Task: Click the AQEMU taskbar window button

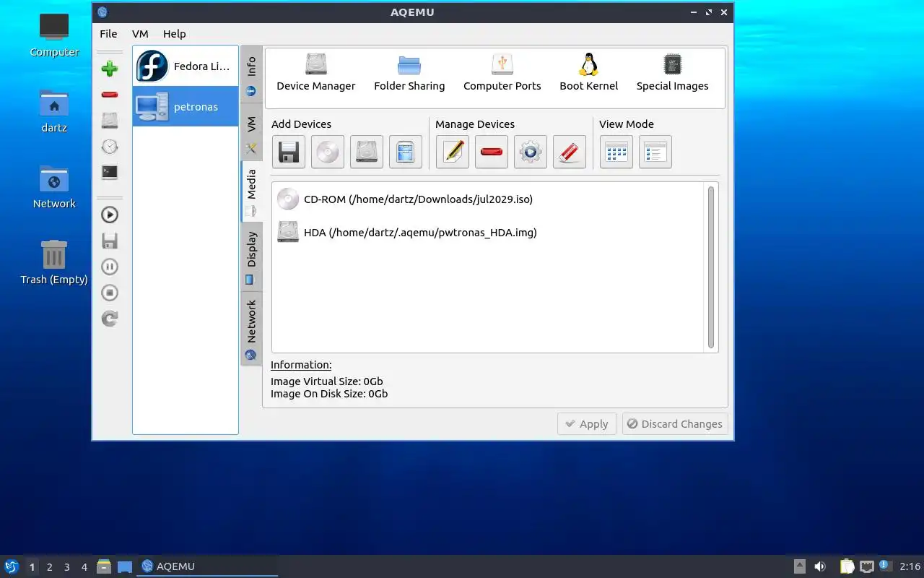Action: (207, 566)
